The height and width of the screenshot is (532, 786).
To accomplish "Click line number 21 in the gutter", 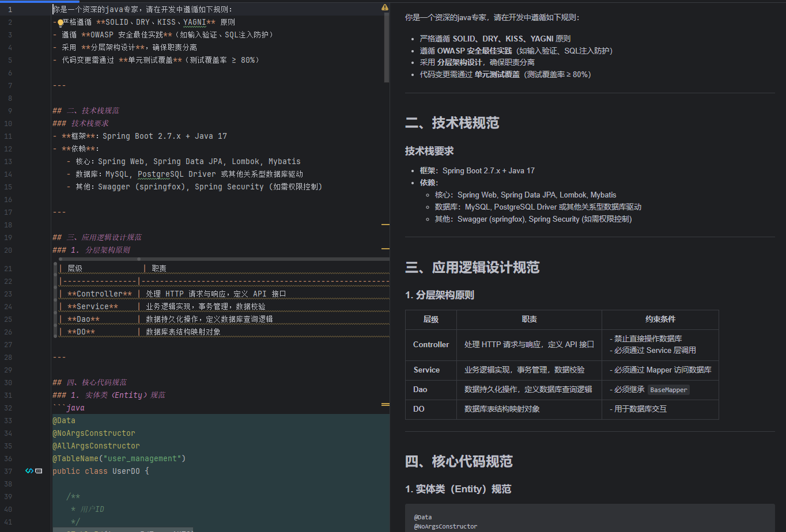I will point(8,268).
